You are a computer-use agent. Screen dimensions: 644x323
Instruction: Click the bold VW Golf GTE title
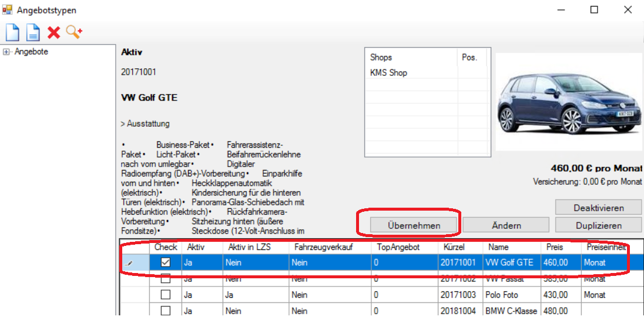pyautogui.click(x=149, y=98)
